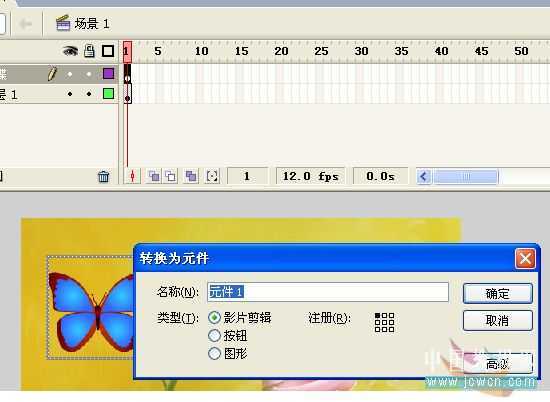Select the 图形 graphic type radio

pos(214,354)
